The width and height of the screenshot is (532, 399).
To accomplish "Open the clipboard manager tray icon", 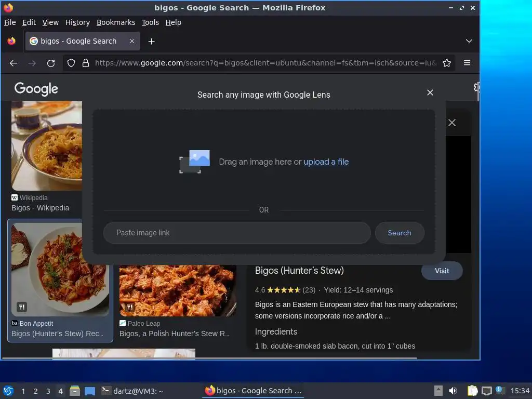I will 473,391.
